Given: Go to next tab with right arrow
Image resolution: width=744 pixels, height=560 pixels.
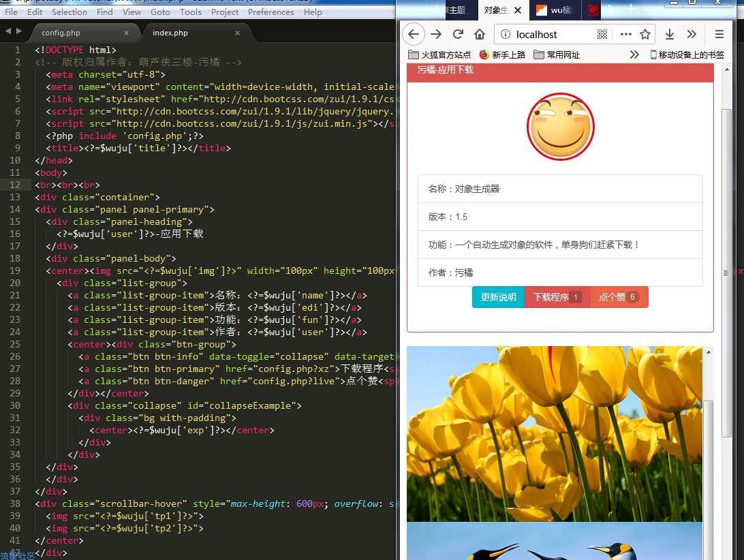Looking at the screenshot, I should point(19,31).
